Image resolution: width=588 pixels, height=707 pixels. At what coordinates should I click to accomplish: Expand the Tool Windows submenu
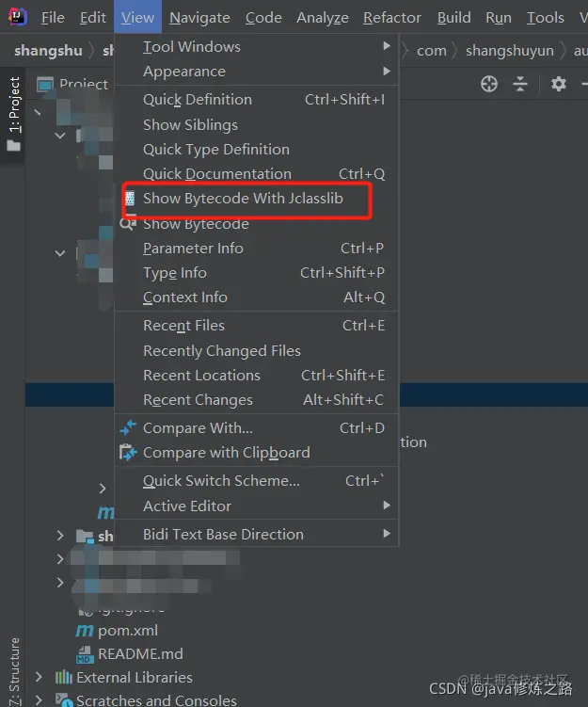click(257, 46)
